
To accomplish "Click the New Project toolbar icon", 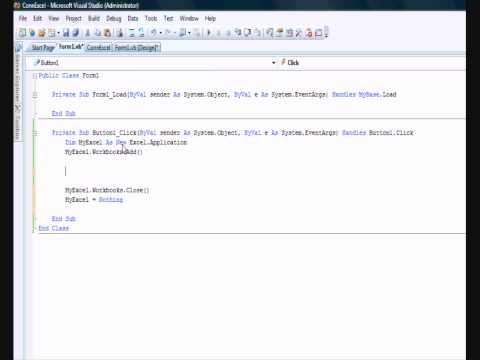I will (x=22, y=33).
